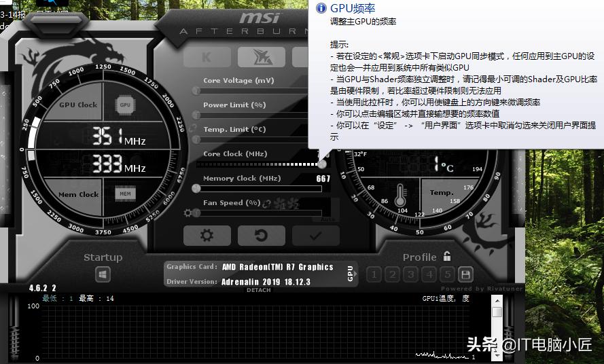Select profile slot 3
The width and height of the screenshot is (604, 364).
click(x=410, y=274)
